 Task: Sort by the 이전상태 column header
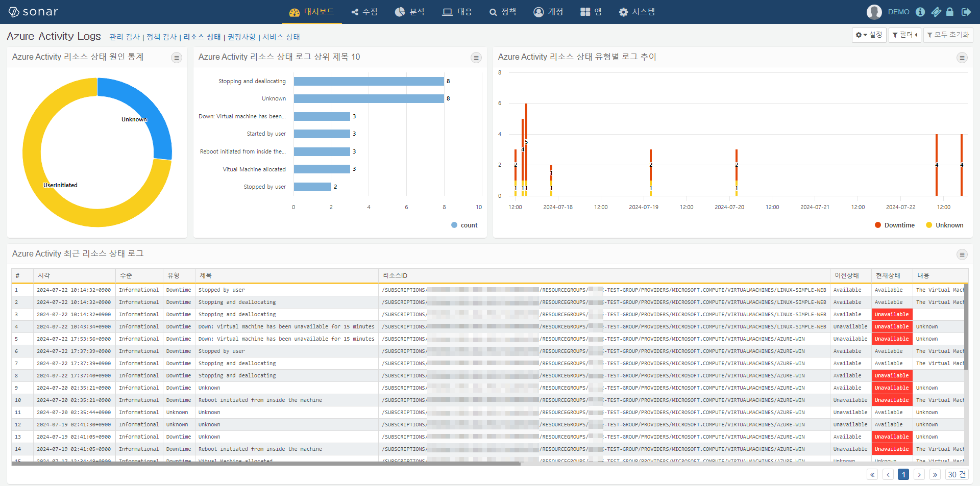pyautogui.click(x=851, y=275)
